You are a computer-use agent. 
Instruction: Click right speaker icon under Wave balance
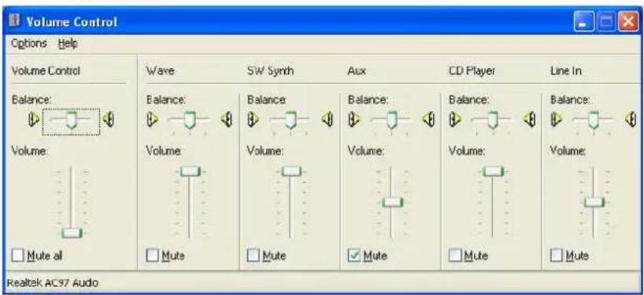click(x=226, y=119)
